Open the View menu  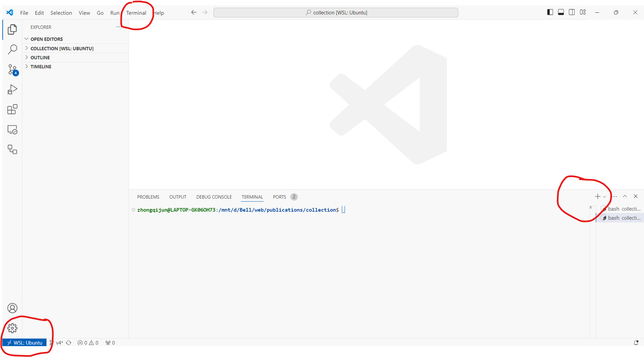click(84, 13)
